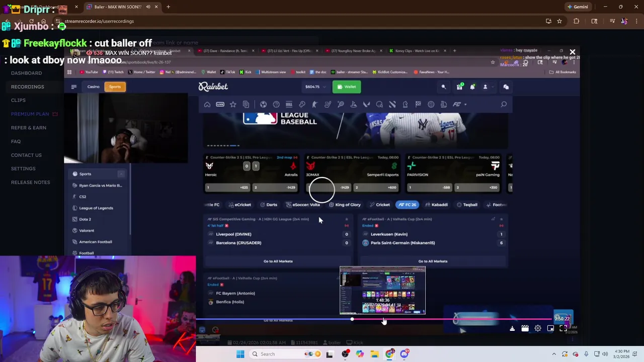Viewport: 644px width, 362px height.
Task: Click the green Wallet button
Action: pyautogui.click(x=346, y=86)
